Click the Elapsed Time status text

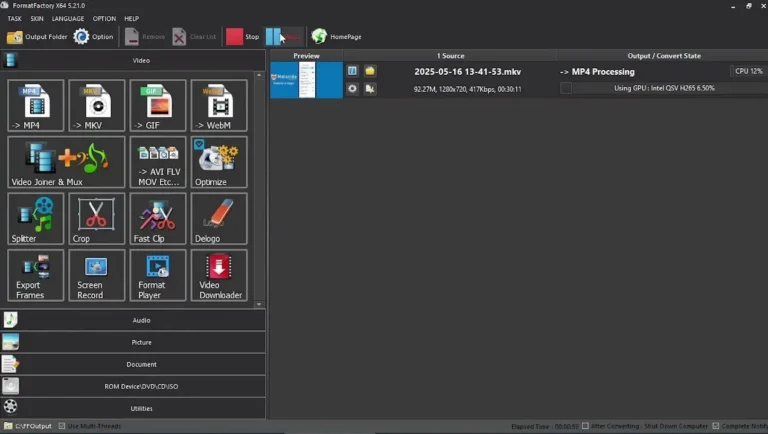(544, 427)
